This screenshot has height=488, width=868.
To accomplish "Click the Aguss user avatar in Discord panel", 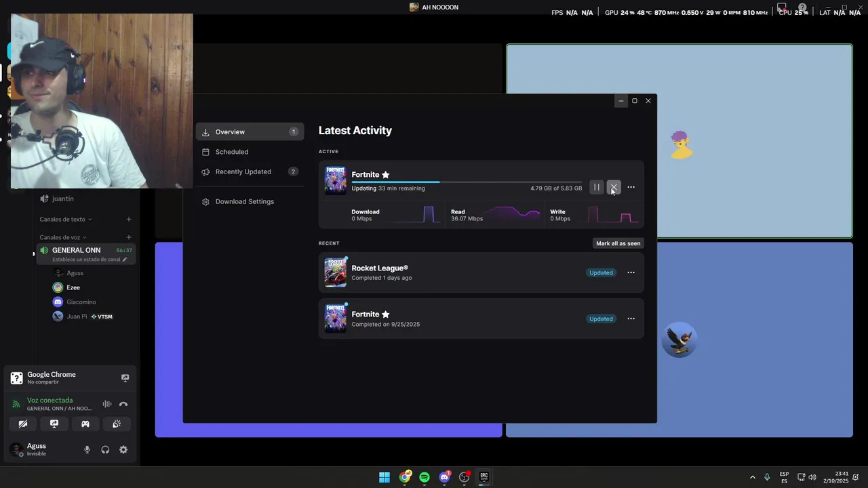I will [x=16, y=449].
